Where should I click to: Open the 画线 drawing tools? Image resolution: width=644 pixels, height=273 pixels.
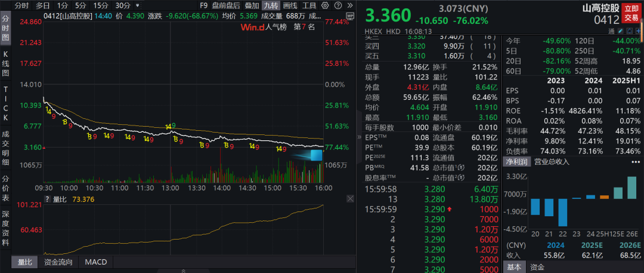coord(290,6)
